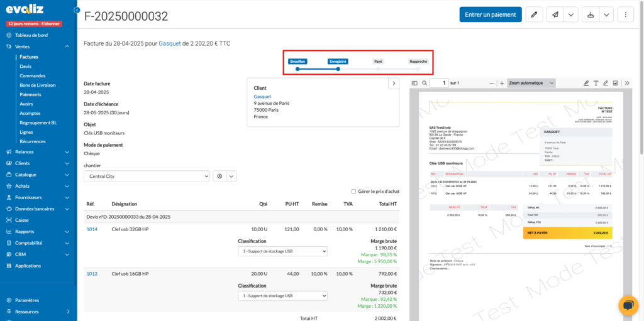This screenshot has width=644, height=321.
Task: Open the orange chat support bubble
Action: [628, 305]
